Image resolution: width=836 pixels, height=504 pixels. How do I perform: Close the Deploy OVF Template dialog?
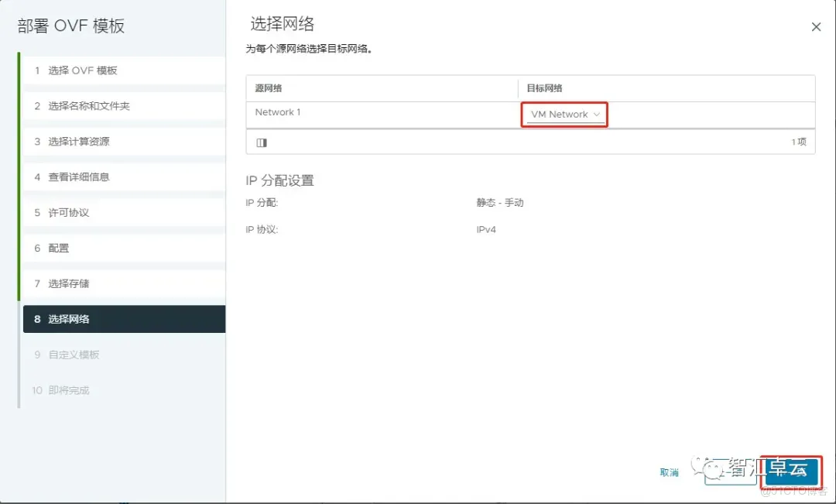[x=816, y=26]
